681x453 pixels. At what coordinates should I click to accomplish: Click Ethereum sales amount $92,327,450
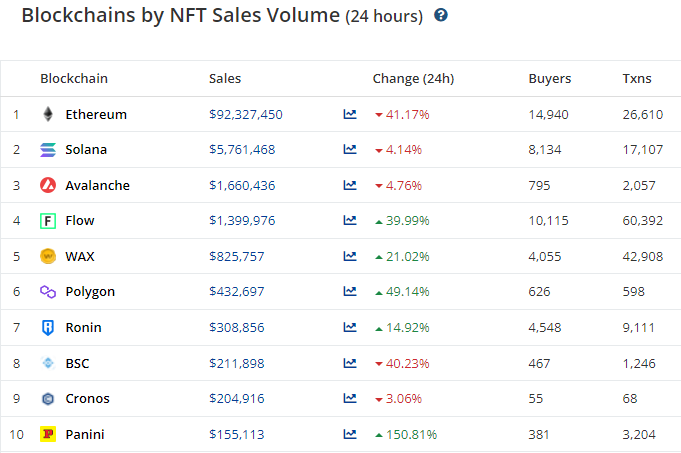coord(246,114)
